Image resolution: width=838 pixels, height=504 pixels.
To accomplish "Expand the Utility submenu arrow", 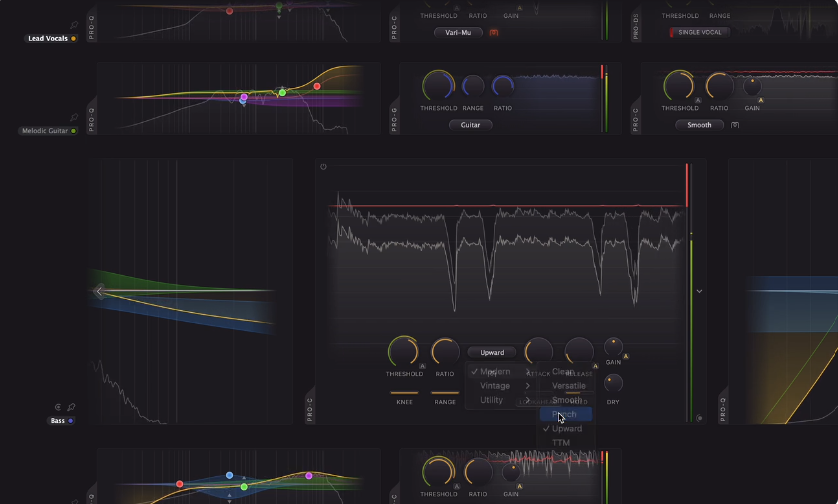I will click(x=528, y=400).
